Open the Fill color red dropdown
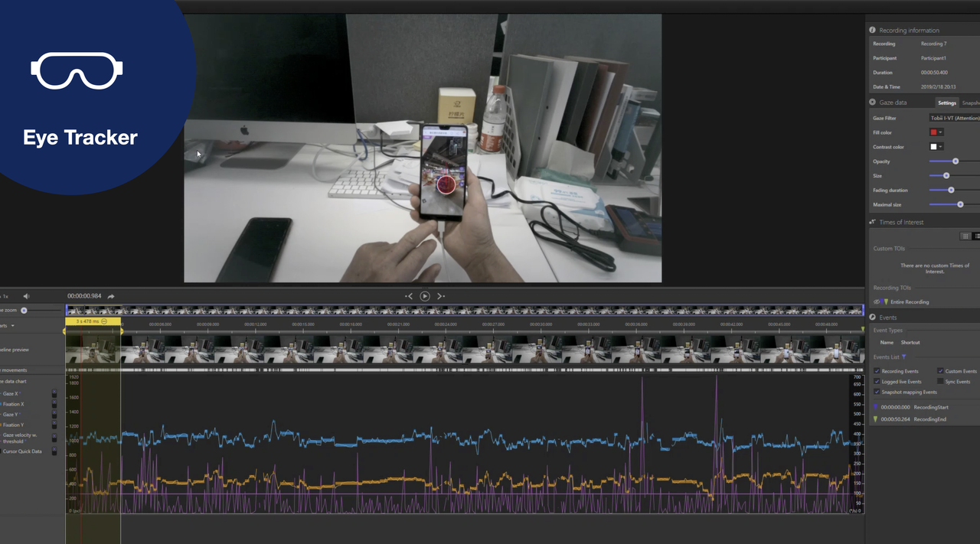This screenshot has width=980, height=544. [x=936, y=132]
